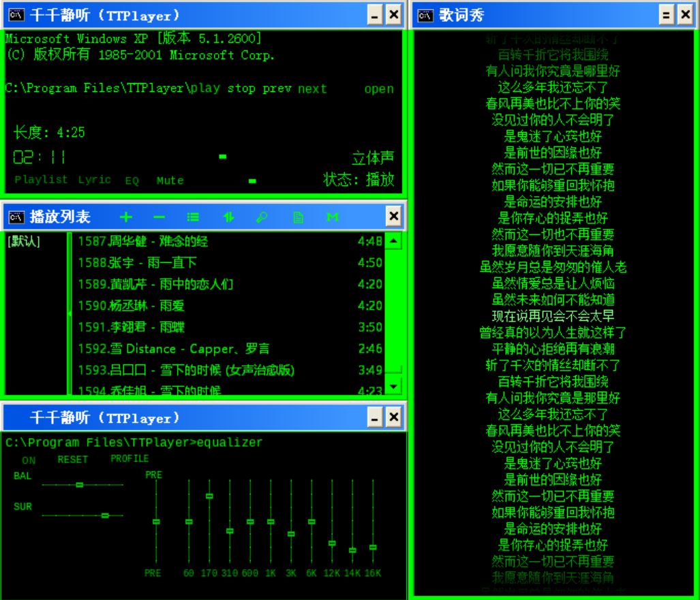
Task: Click the 310 Hz equalizer slider handle
Action: pos(230,531)
